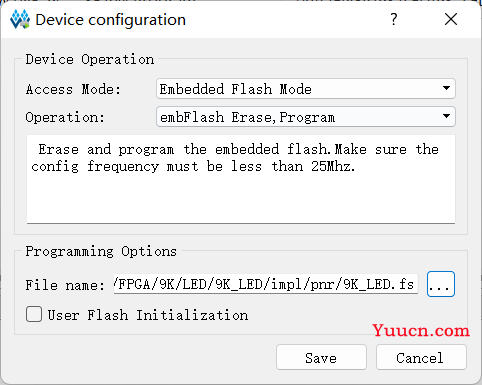Click the Gowin programmer icon in title bar
The height and width of the screenshot is (385, 482).
[20, 19]
